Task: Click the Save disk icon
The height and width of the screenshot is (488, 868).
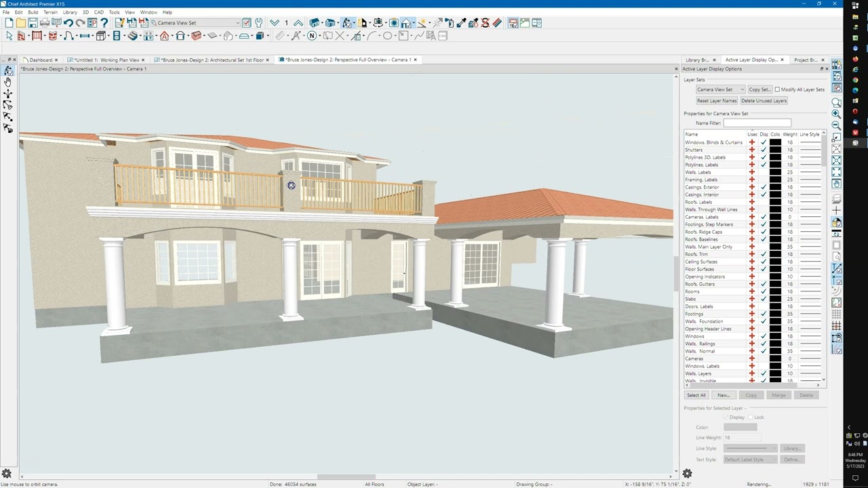Action: (x=33, y=23)
